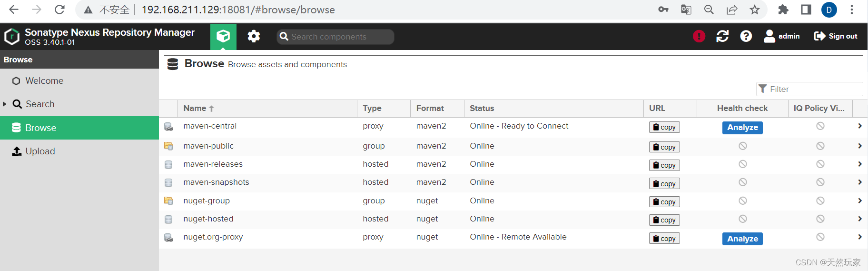This screenshot has width=868, height=271.
Task: Click nuget-group folder icon
Action: [168, 201]
